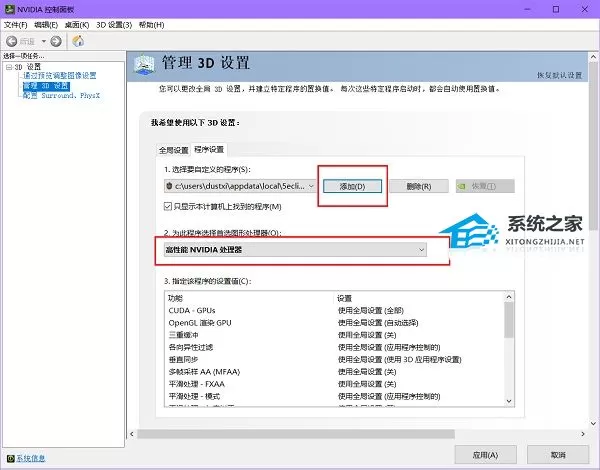Open the program selection dropdown

[240, 186]
